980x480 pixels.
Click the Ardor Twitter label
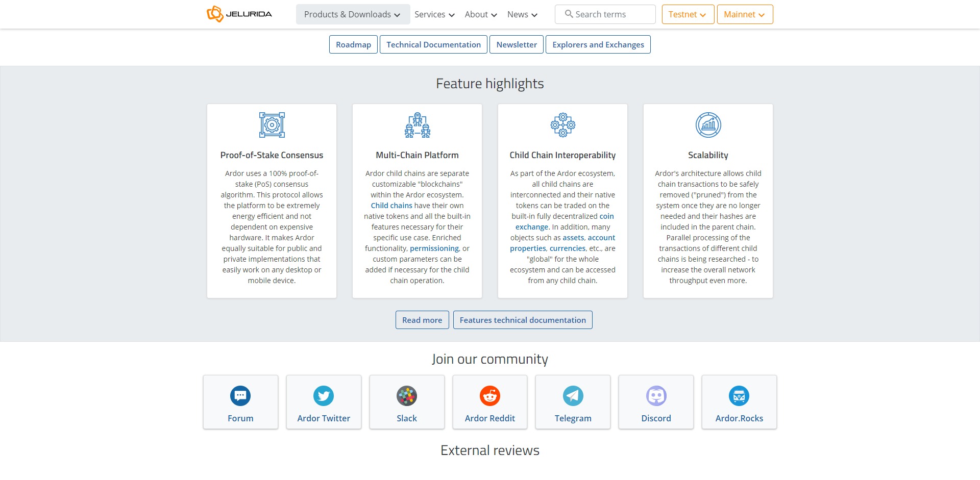(x=324, y=418)
